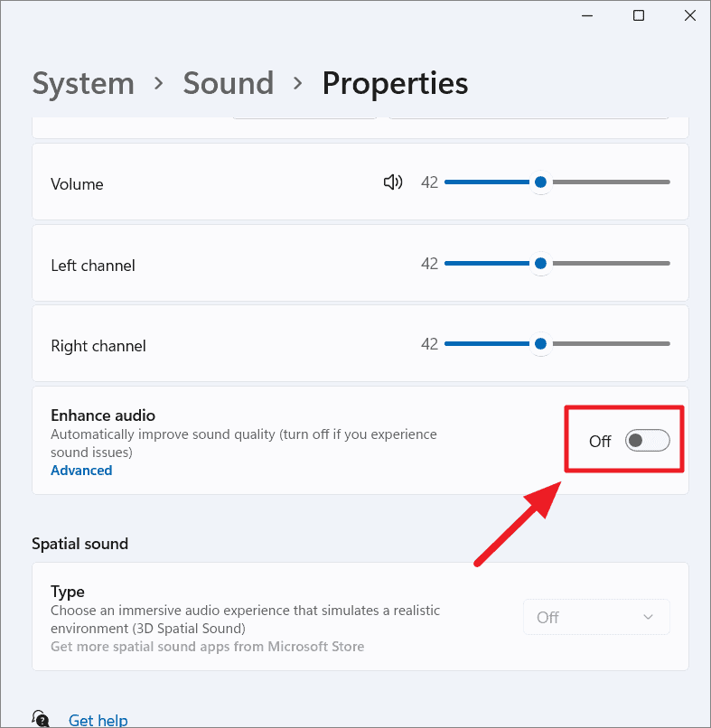The width and height of the screenshot is (711, 728).
Task: Click the Get help question mark icon
Action: point(41,718)
